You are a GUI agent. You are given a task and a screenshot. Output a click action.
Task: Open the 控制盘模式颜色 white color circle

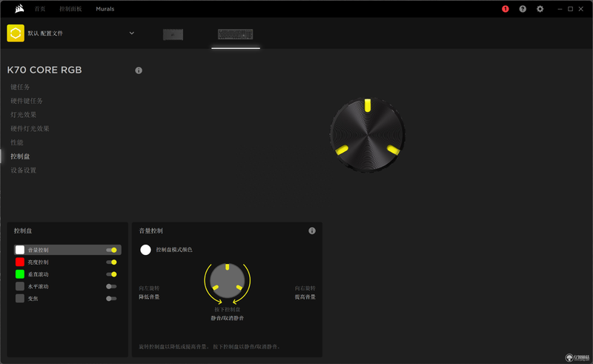[145, 250]
